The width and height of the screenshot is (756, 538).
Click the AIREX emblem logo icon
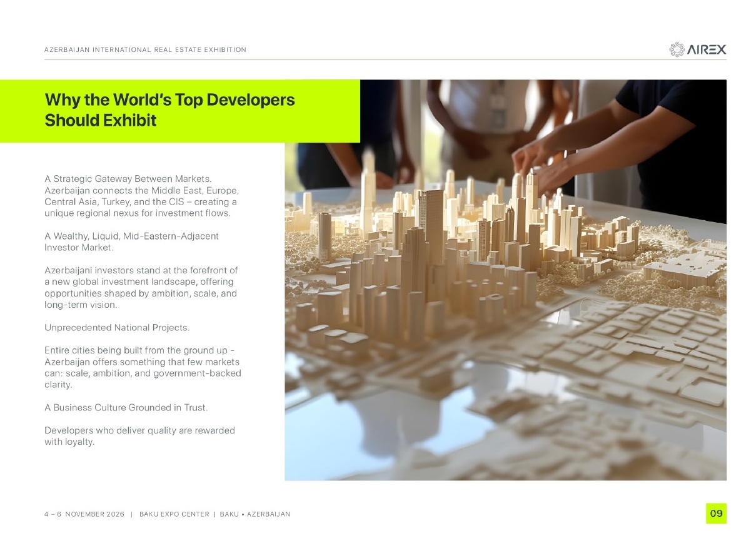point(677,49)
